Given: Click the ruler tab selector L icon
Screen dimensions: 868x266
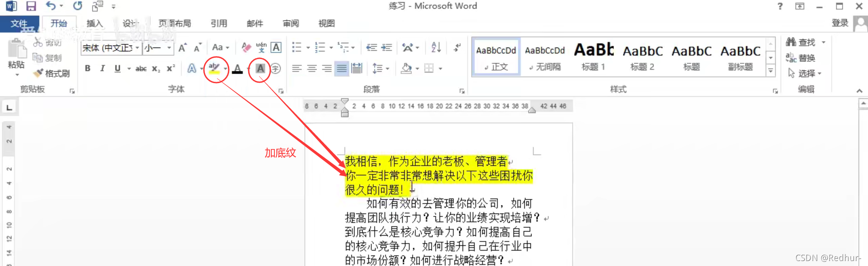Looking at the screenshot, I should pyautogui.click(x=9, y=107).
